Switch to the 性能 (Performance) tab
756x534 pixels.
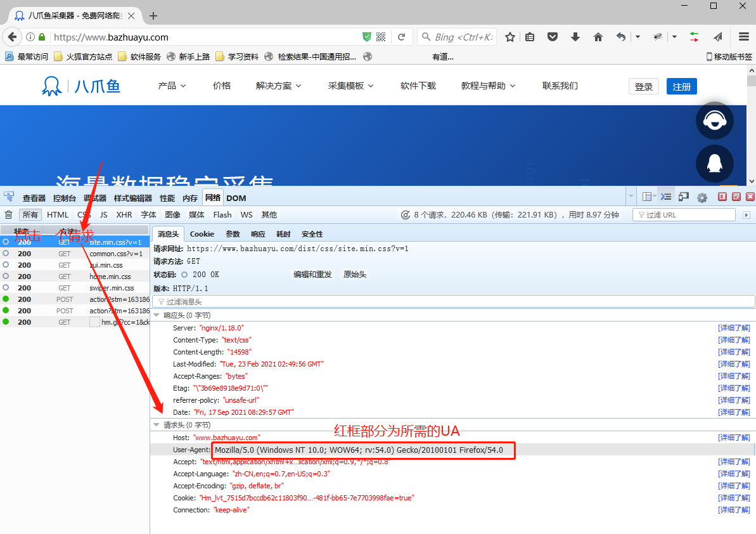pyautogui.click(x=167, y=199)
